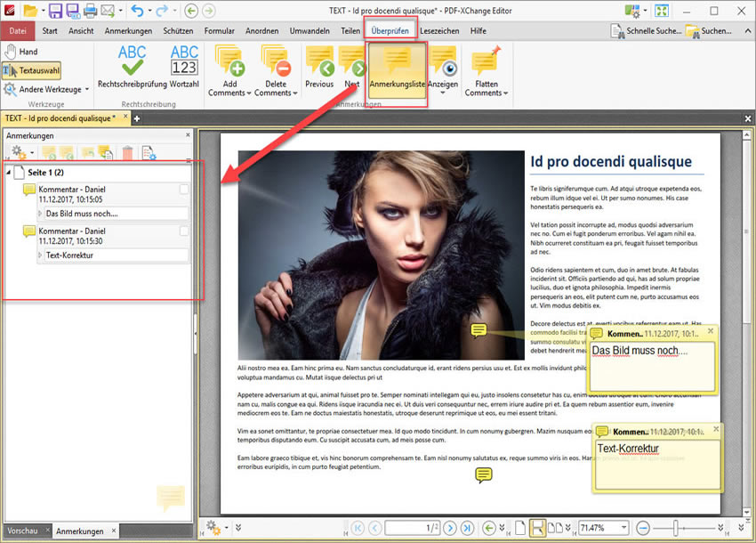Viewport: 756px width, 543px height.
Task: Go to the next page
Action: point(450,528)
